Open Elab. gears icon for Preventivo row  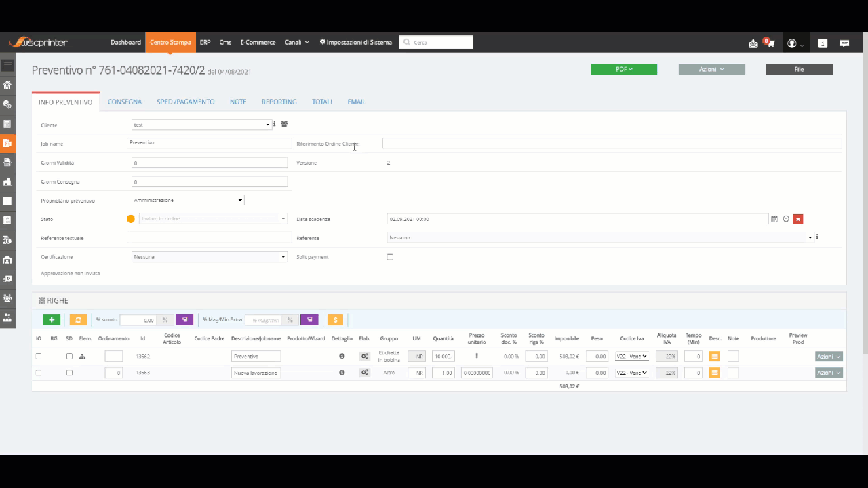(365, 356)
